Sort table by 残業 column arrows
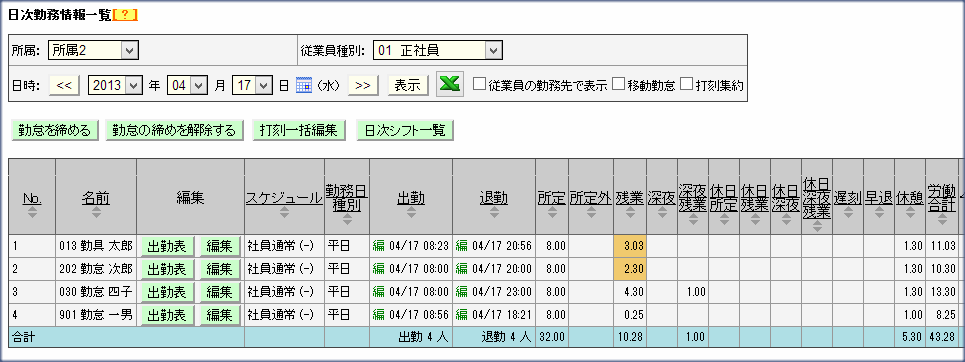The width and height of the screenshot is (965, 362). [630, 212]
